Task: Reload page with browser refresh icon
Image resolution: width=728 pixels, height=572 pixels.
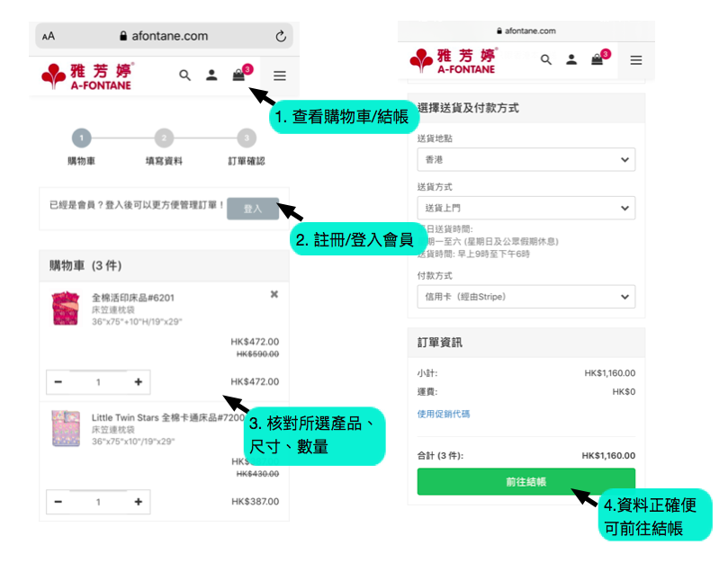Action: [281, 36]
